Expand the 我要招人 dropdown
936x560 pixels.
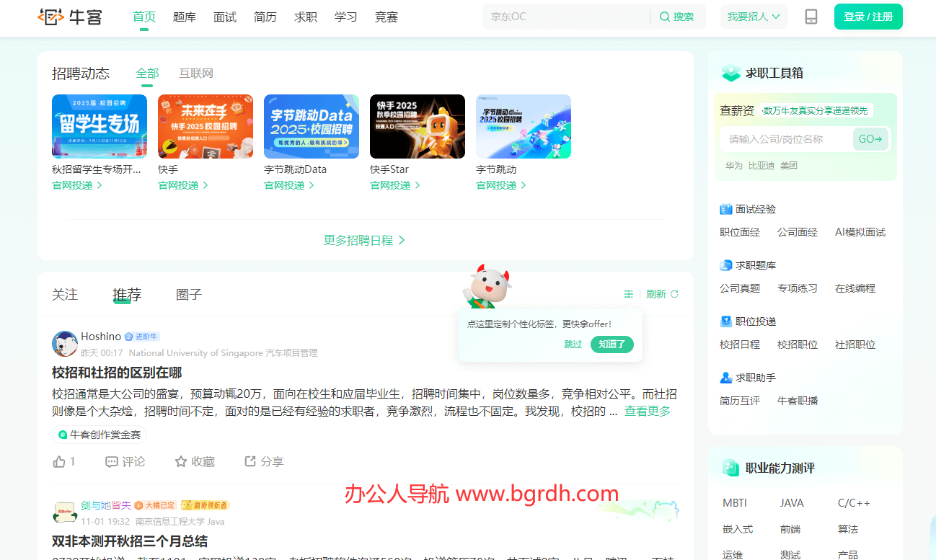754,17
